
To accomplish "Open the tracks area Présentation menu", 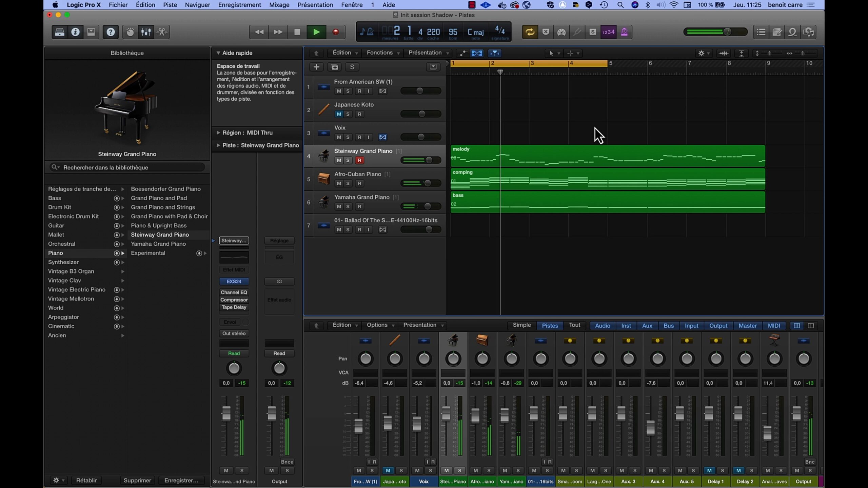I will [429, 53].
